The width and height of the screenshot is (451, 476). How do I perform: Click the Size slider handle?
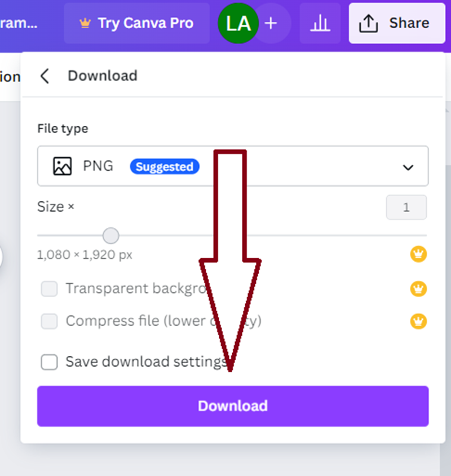pos(111,235)
